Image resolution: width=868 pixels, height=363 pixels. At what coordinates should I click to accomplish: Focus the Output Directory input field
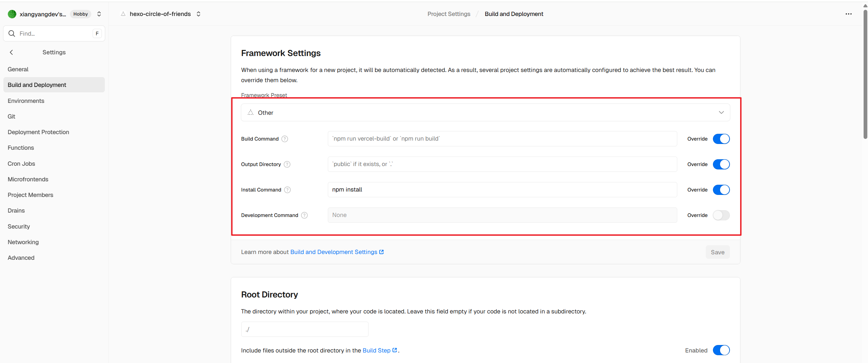(x=502, y=164)
